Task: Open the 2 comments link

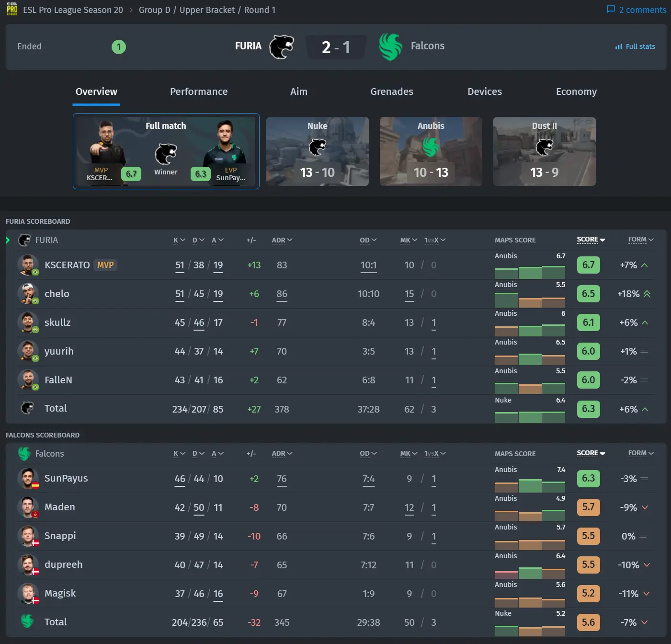Action: tap(637, 10)
